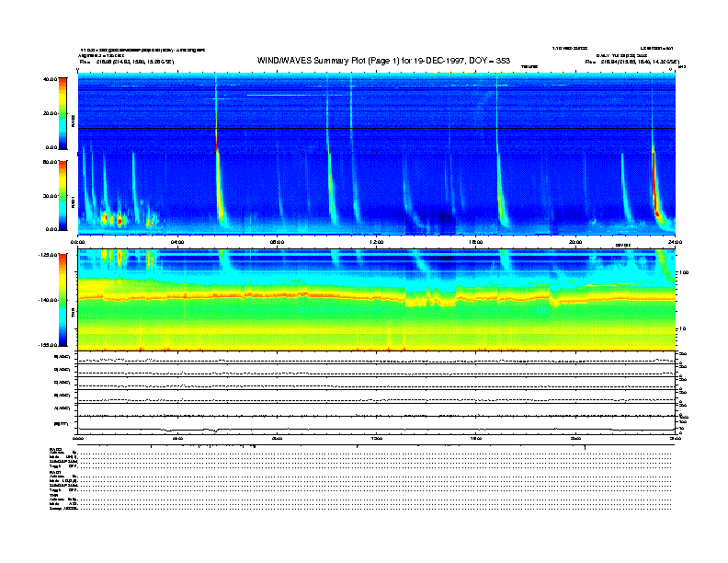Click 20:00 tick label below RAD1 spectrogram
The width and height of the screenshot is (728, 563).
pos(575,242)
